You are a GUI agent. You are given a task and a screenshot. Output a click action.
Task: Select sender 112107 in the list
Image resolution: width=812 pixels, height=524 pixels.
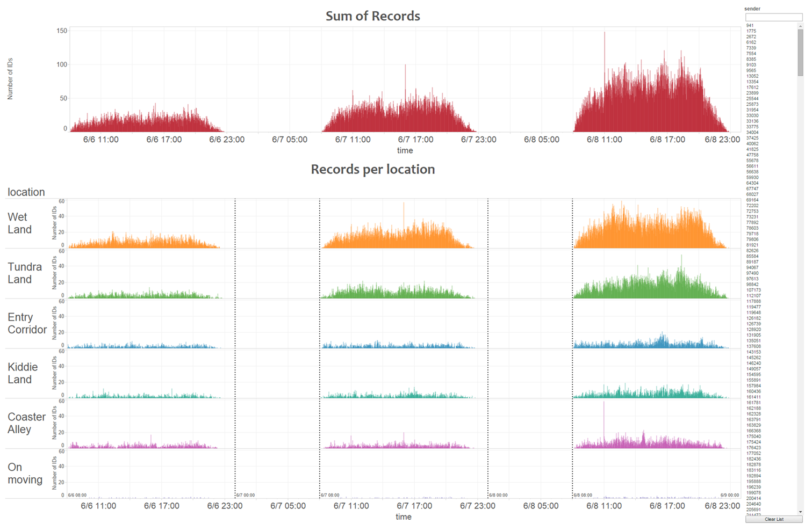coord(753,296)
